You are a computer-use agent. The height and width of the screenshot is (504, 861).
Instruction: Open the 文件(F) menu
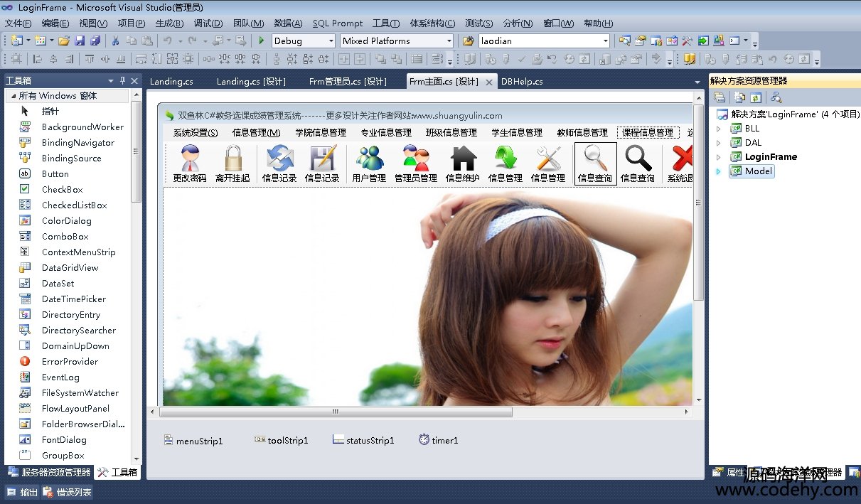pos(18,23)
